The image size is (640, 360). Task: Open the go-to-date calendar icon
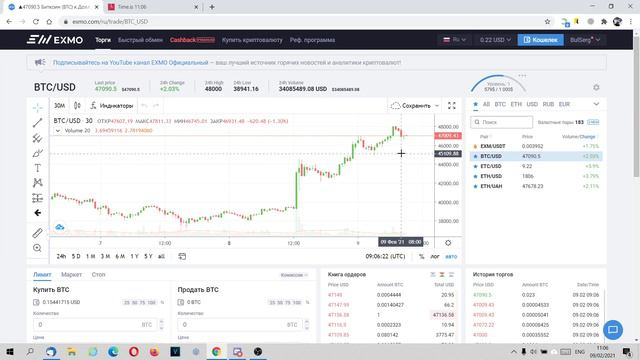pos(182,256)
